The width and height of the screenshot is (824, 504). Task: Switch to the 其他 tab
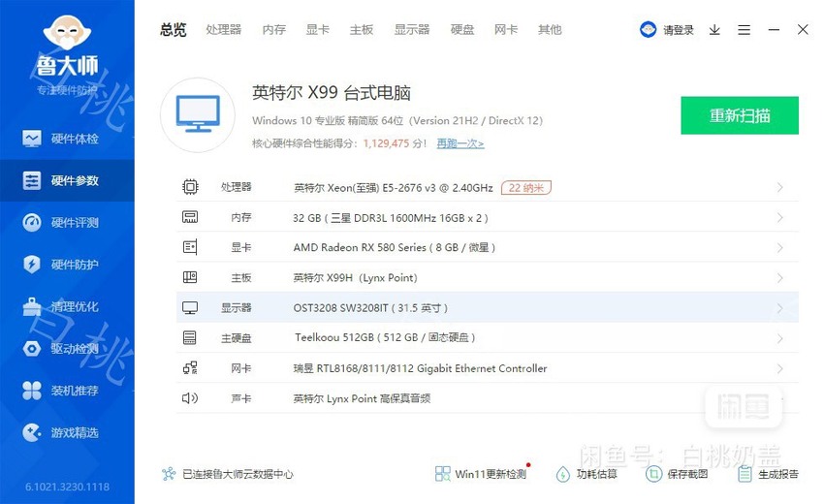click(550, 29)
